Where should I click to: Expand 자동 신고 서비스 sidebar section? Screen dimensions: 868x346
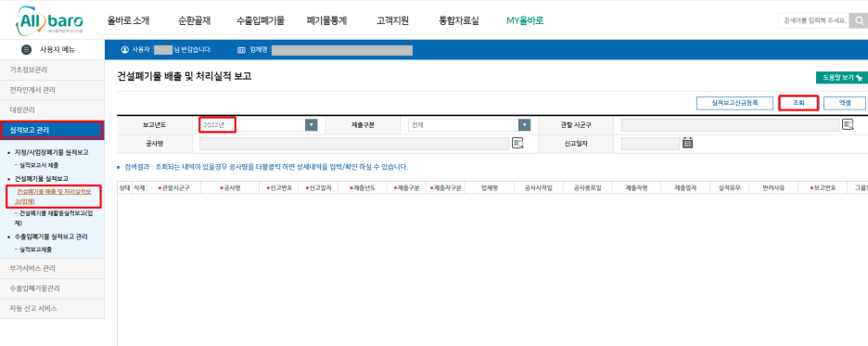tap(52, 308)
